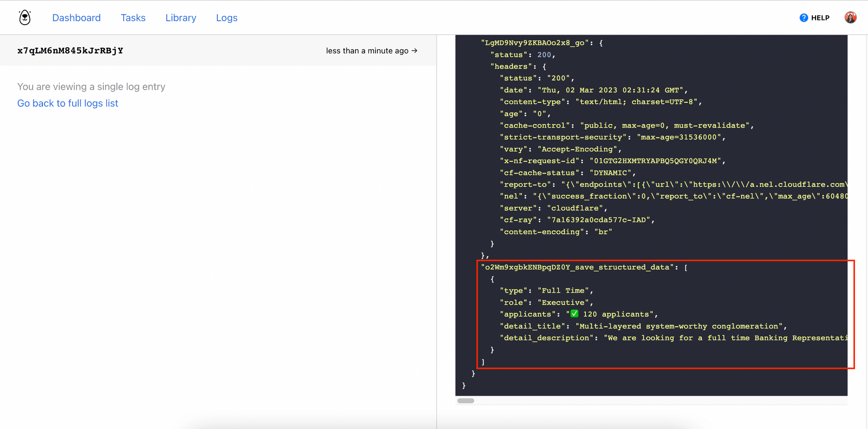This screenshot has width=868, height=429.
Task: Open the HELP question mark icon
Action: [803, 17]
